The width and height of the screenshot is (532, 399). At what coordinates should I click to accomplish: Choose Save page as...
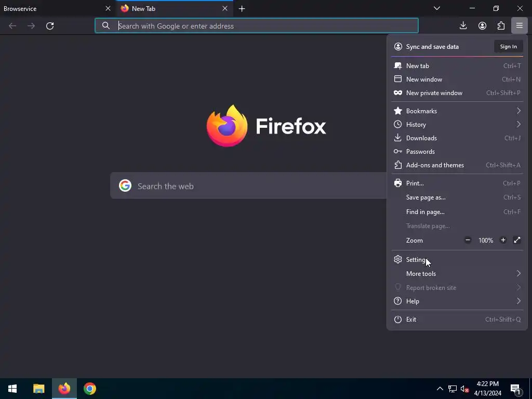(457, 197)
